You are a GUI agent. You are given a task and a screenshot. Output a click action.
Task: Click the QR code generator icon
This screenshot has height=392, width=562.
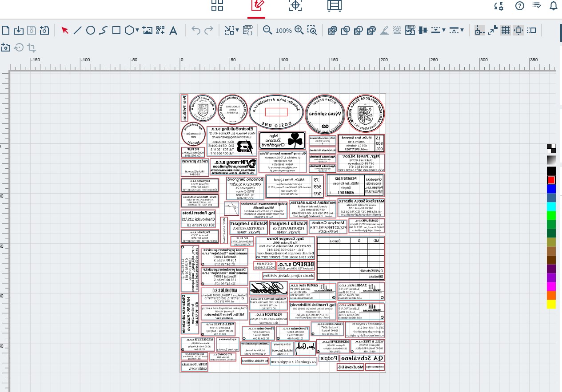click(160, 30)
